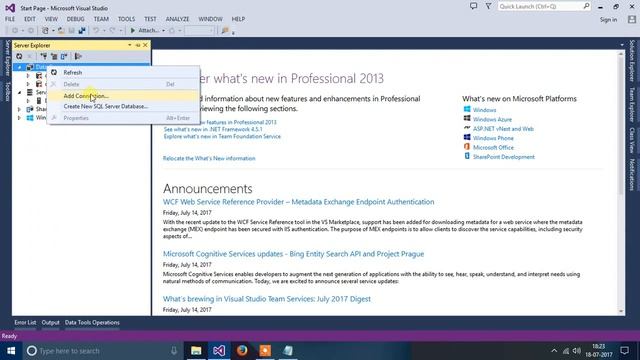Click the Quick Launch search magnifier
The height and width of the screenshot is (360, 640).
586,6
